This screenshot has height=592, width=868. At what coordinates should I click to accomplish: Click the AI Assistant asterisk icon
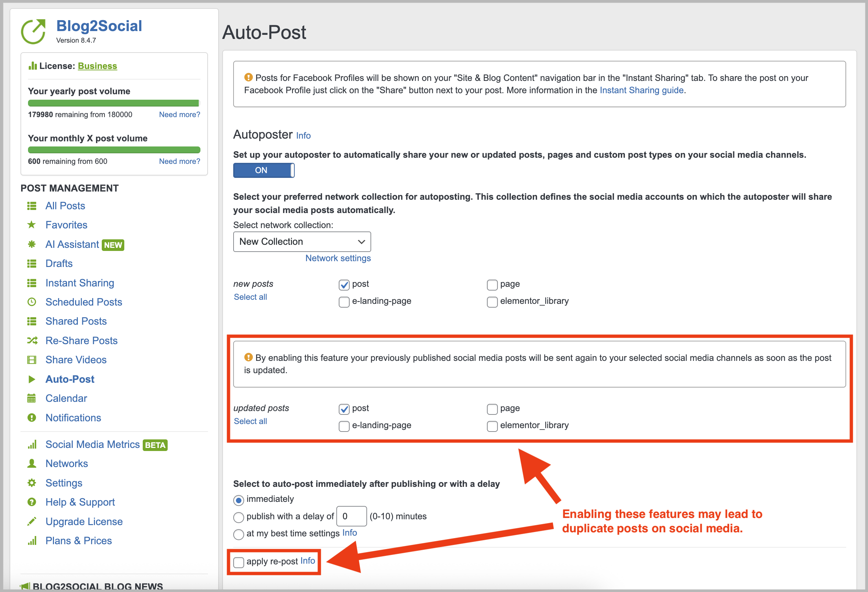[32, 244]
